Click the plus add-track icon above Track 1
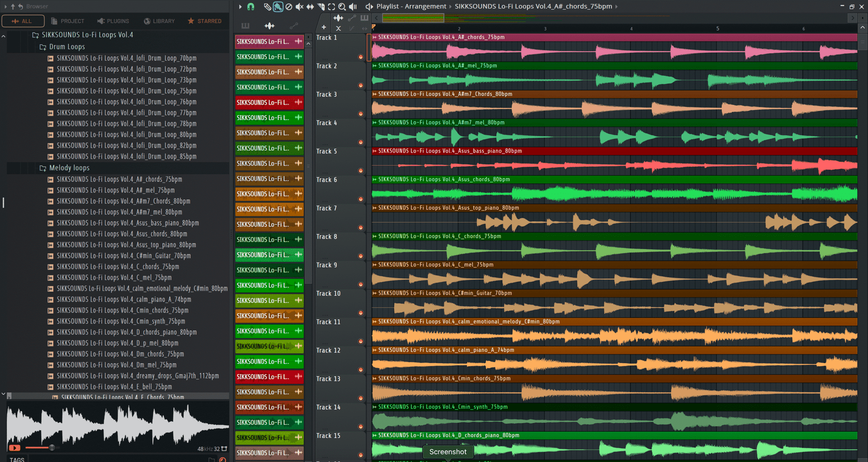This screenshot has width=868, height=462. (x=324, y=27)
